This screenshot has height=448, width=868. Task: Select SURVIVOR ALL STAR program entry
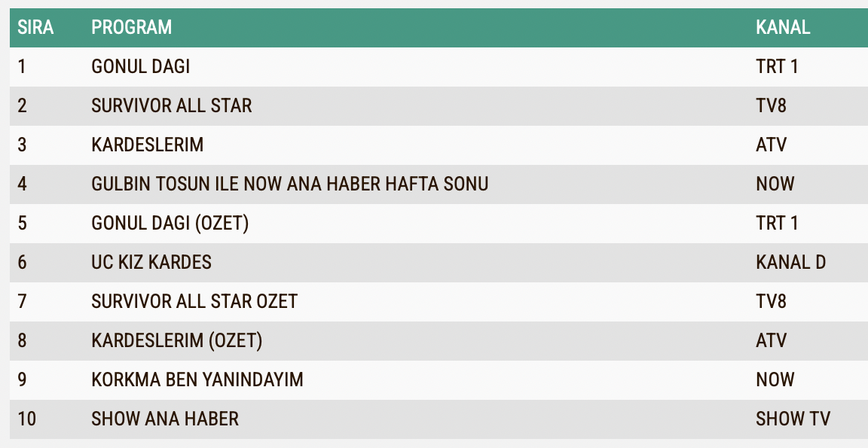(172, 105)
